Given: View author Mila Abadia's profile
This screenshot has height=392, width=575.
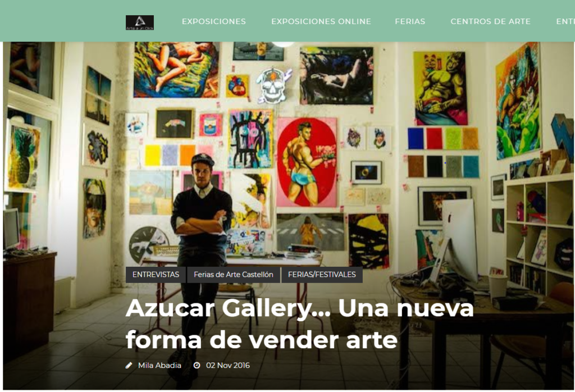Looking at the screenshot, I should (x=159, y=365).
